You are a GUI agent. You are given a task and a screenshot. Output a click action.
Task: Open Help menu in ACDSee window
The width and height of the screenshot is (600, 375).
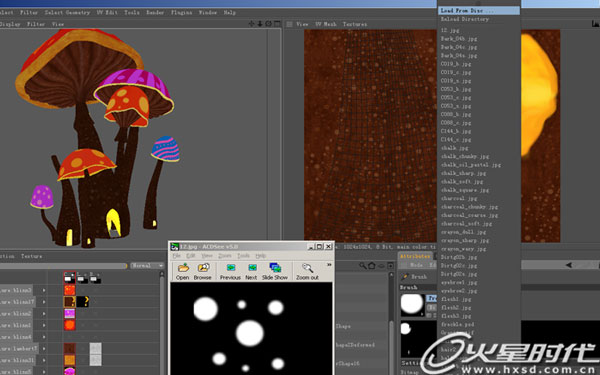click(x=260, y=255)
